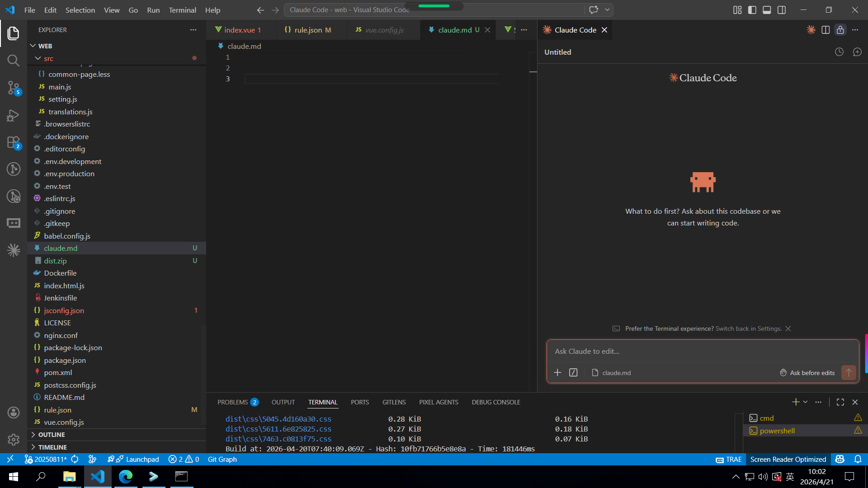
Task: Select the powershell terminal instance
Action: tap(805, 431)
